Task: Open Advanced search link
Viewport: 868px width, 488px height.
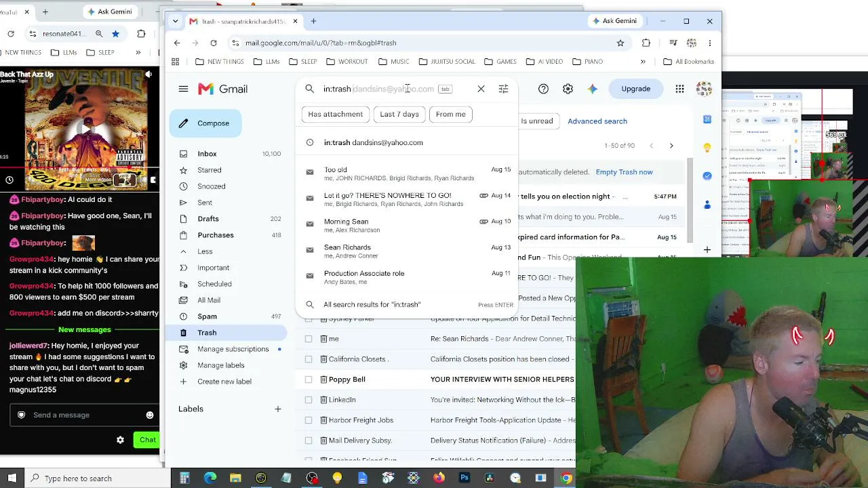Action: 597,121
